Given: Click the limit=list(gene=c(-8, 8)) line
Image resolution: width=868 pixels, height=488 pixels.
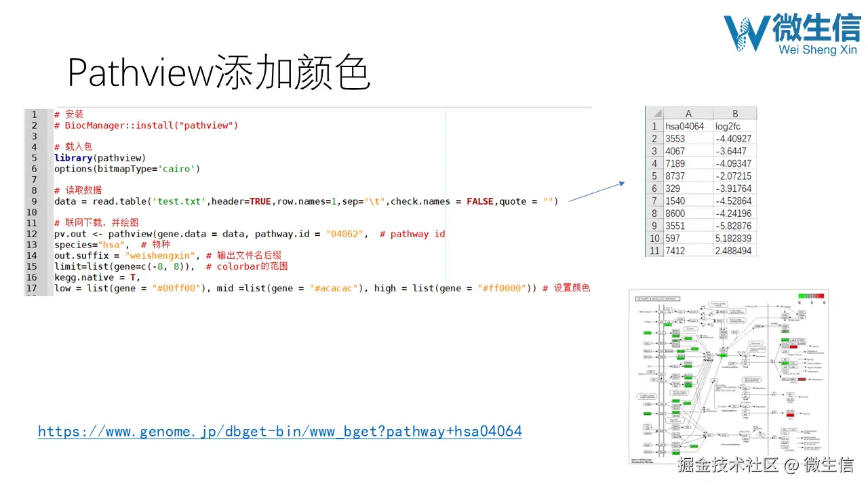Looking at the screenshot, I should click(171, 266).
